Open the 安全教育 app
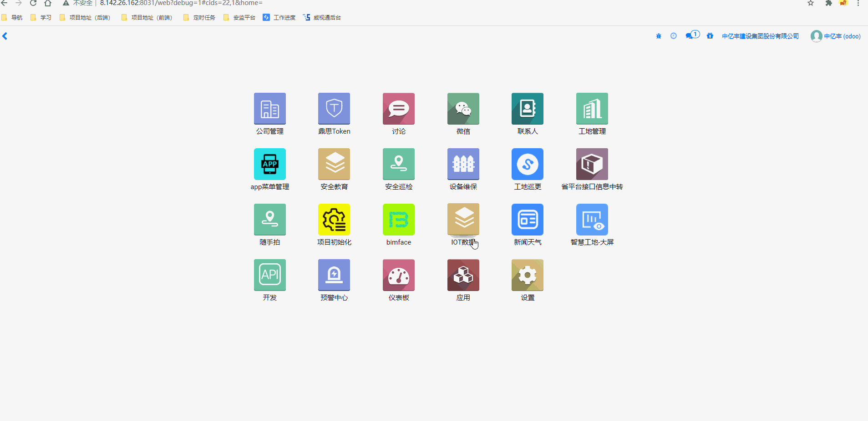 (x=334, y=164)
